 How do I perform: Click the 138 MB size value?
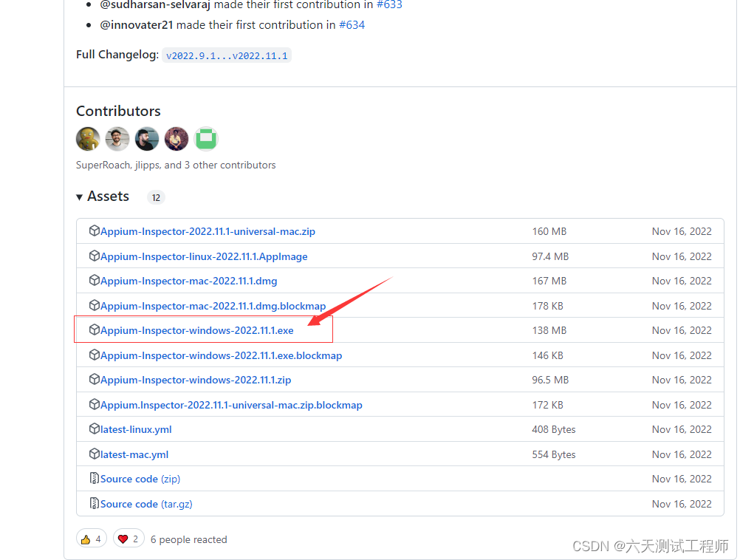[549, 330]
